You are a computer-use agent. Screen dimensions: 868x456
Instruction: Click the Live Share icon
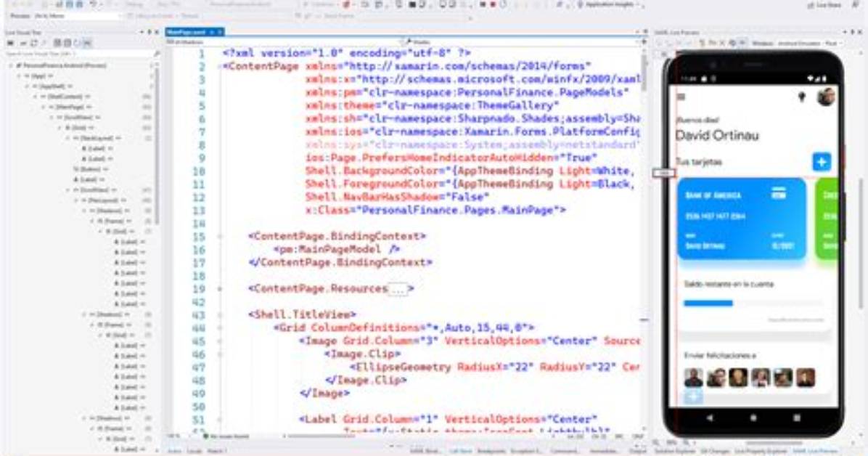tap(811, 5)
